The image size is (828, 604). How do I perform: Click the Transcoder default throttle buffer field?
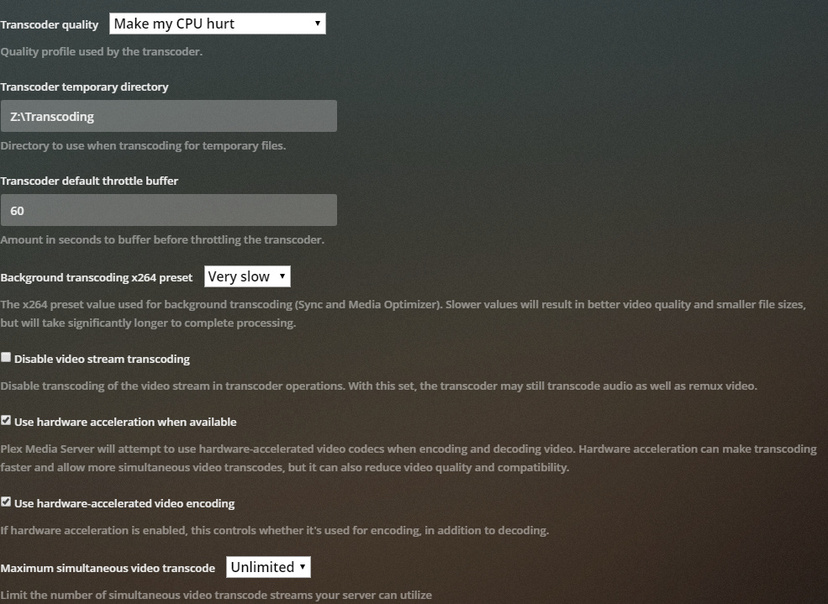click(x=168, y=210)
